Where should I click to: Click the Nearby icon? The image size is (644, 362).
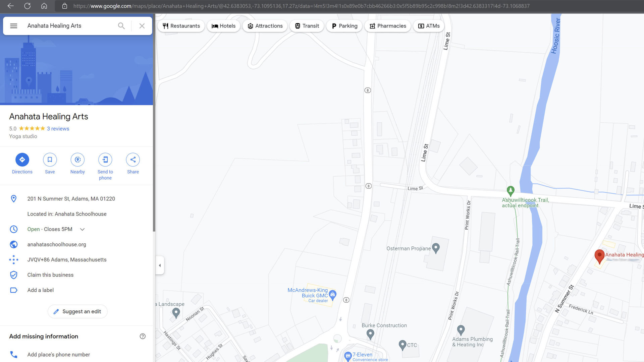[77, 160]
